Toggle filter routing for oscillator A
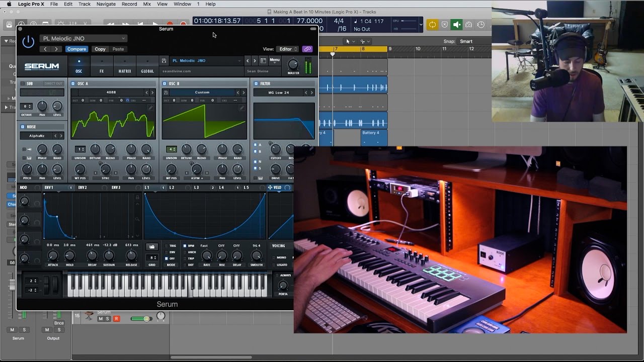This screenshot has width=644, height=362. coord(256,145)
